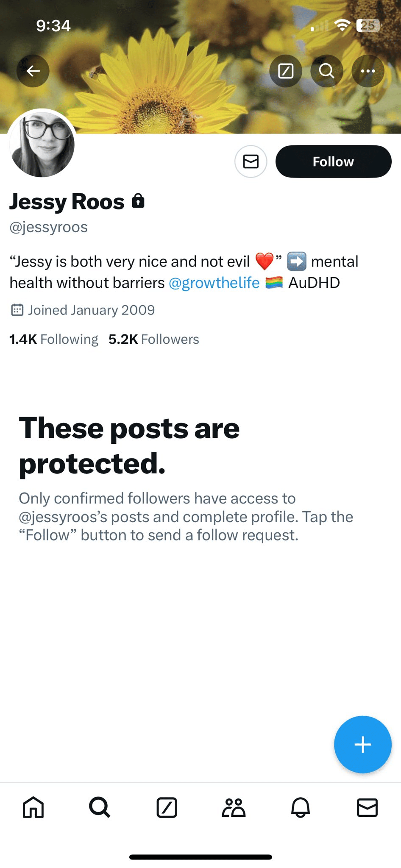Screen dimensions: 401x868
Task: Compose a new post with plus button
Action: 362,745
